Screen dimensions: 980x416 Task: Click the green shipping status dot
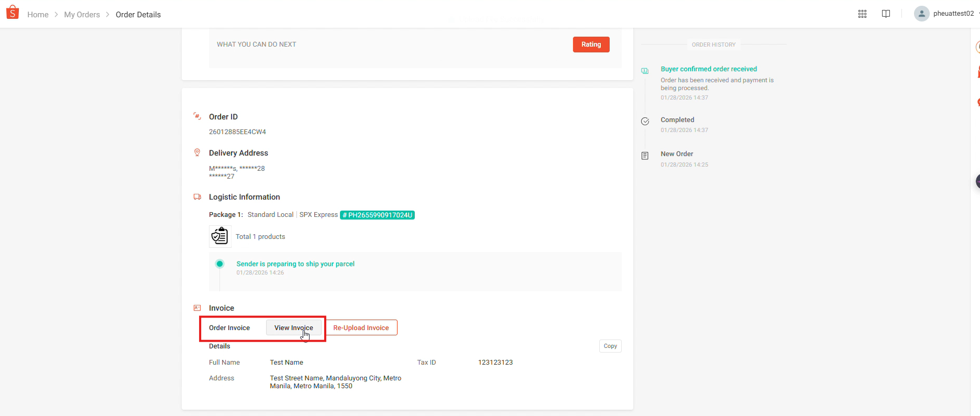(220, 264)
